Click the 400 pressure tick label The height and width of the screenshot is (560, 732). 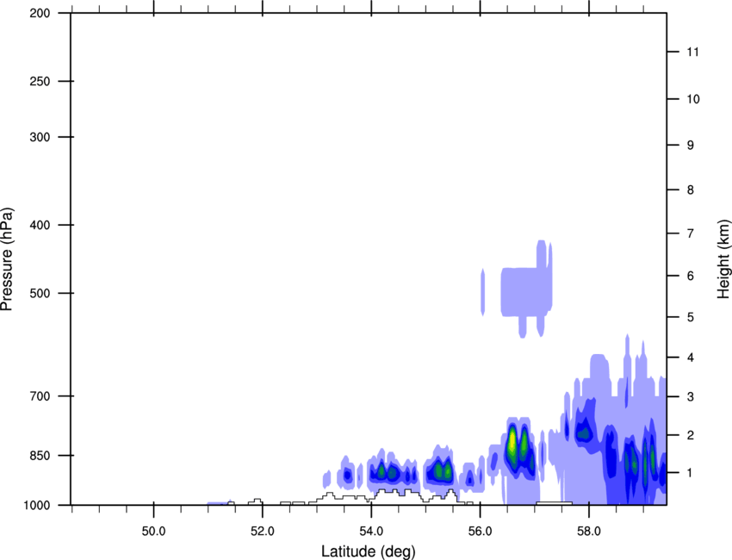tap(40, 225)
